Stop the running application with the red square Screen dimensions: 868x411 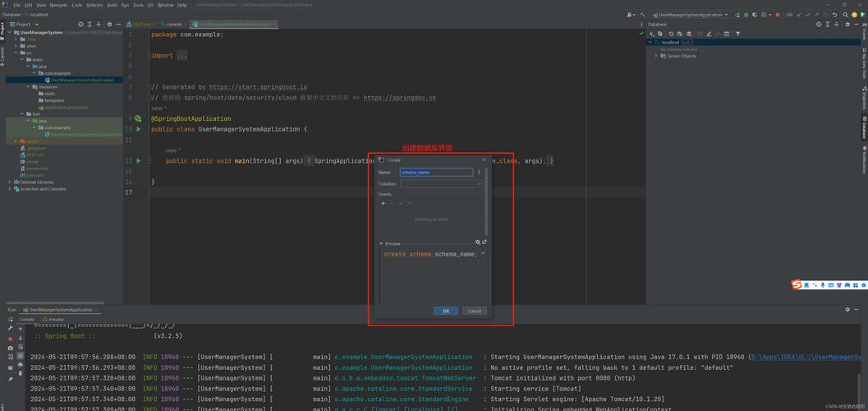coord(778,15)
